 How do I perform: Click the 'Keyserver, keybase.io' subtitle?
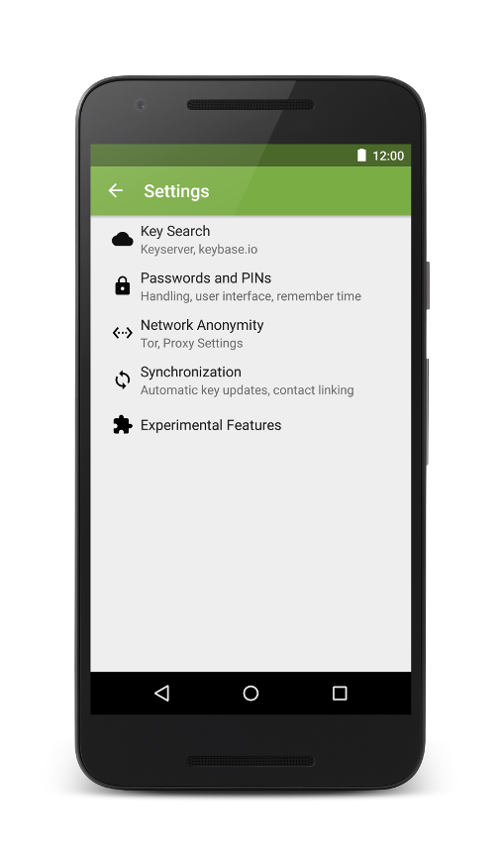tap(198, 250)
